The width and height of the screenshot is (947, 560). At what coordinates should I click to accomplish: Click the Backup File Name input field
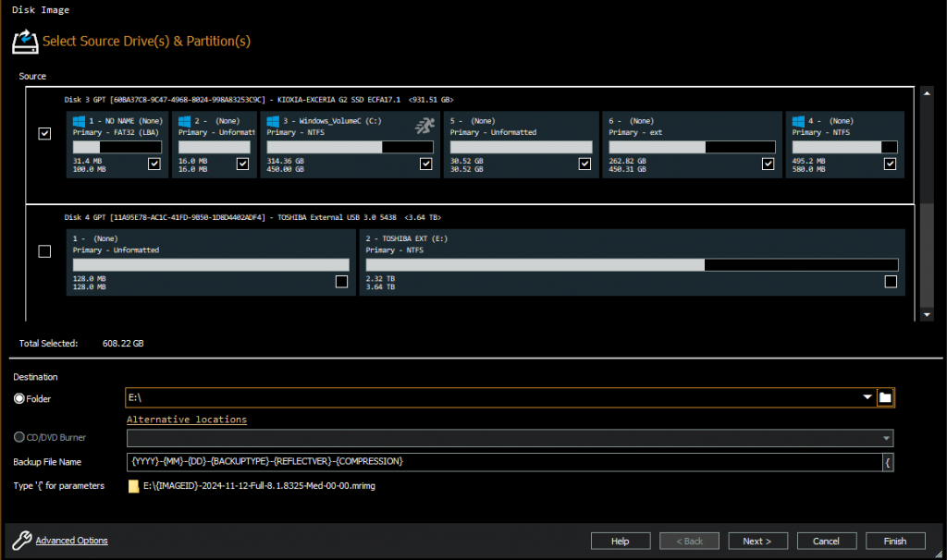pyautogui.click(x=504, y=462)
